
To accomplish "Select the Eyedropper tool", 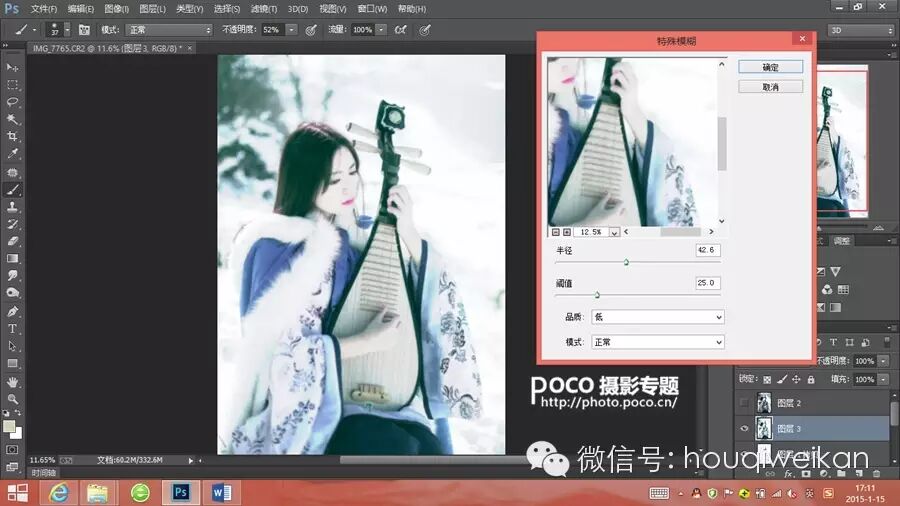I will pyautogui.click(x=12, y=153).
